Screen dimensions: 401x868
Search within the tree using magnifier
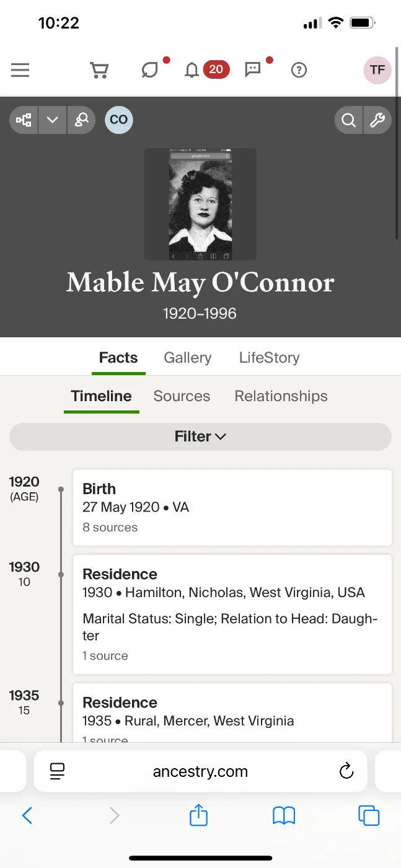[349, 120]
